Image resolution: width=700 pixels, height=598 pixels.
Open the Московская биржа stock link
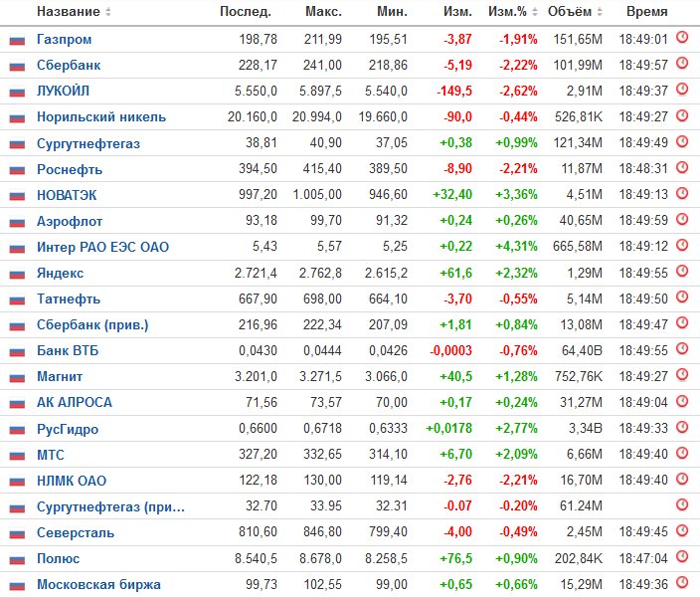[98, 585]
